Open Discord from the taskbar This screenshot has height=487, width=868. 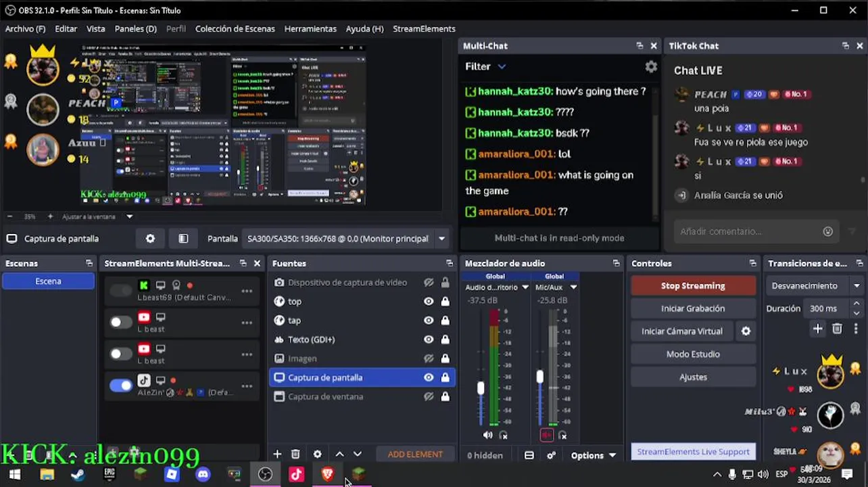203,475
